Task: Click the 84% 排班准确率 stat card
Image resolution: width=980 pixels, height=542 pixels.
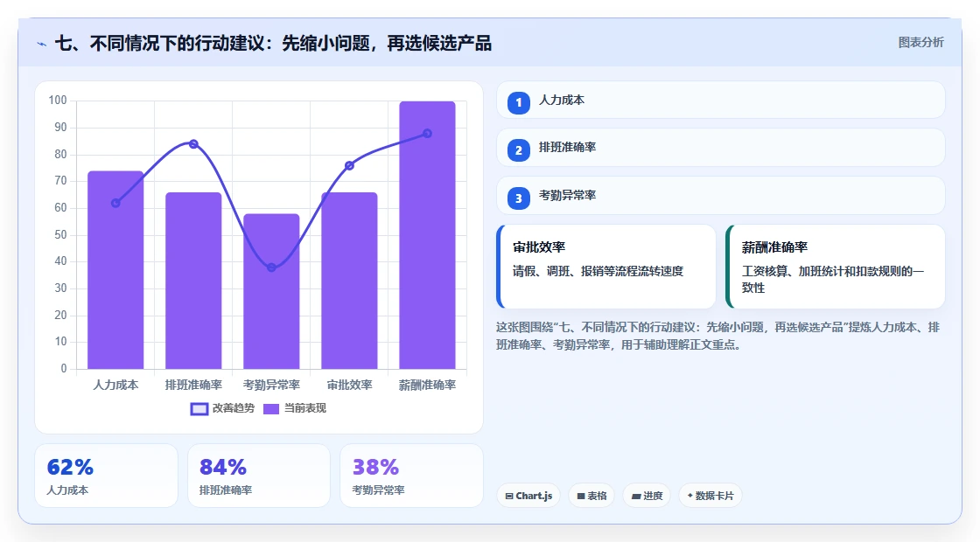Action: [x=259, y=476]
